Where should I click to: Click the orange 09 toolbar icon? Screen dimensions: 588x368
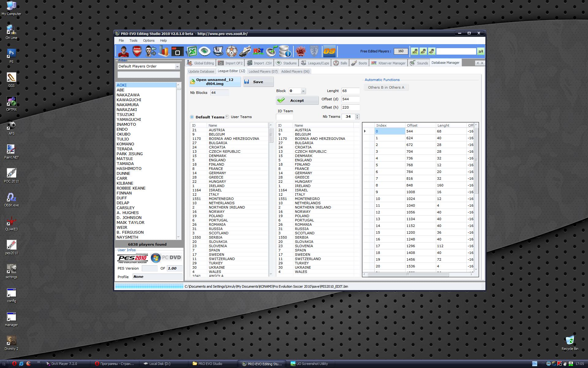coord(330,51)
